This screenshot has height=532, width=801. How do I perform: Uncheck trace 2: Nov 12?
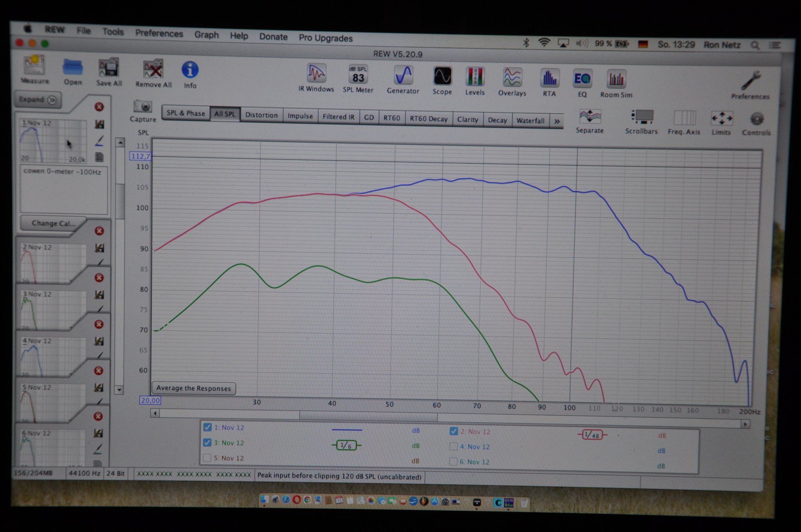(454, 431)
